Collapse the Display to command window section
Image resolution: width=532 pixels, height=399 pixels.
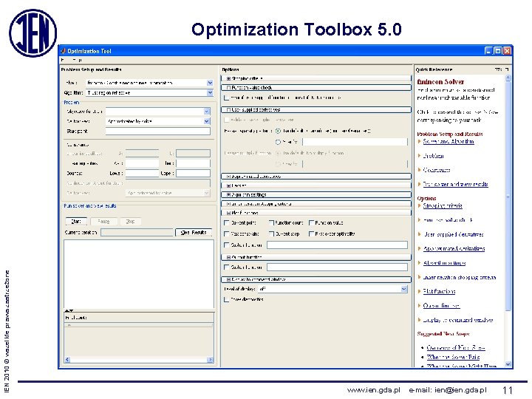(x=228, y=279)
